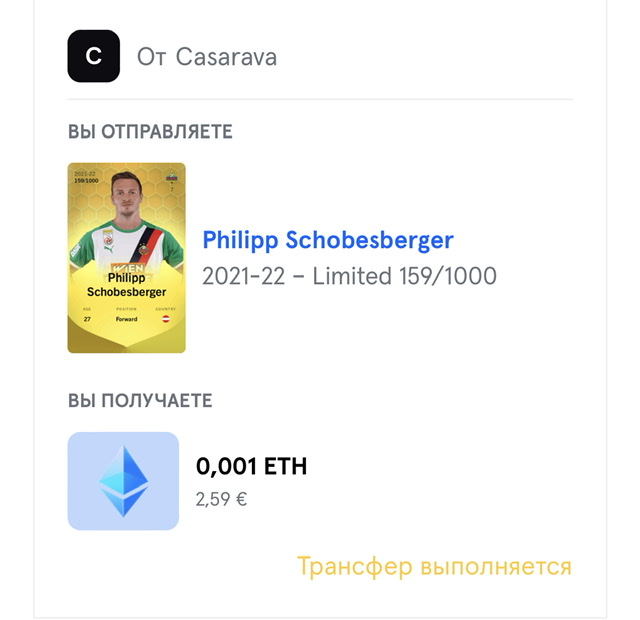Image resolution: width=640 pixels, height=620 pixels.
Task: Open the Philipp Schobesberger player link
Action: [x=328, y=240]
